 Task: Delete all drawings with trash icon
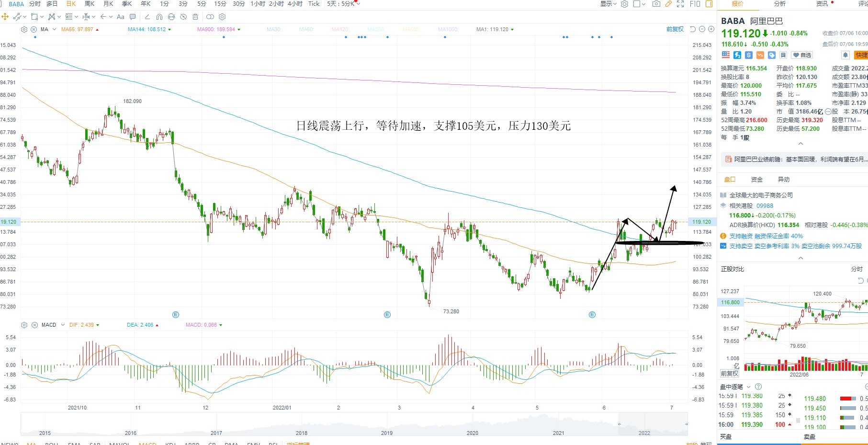(195, 17)
